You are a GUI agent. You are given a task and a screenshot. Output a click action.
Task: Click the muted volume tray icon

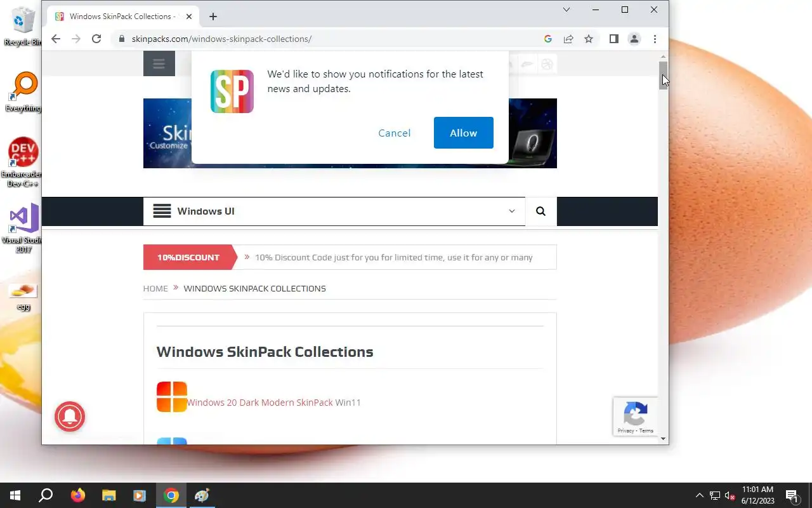tap(730, 495)
